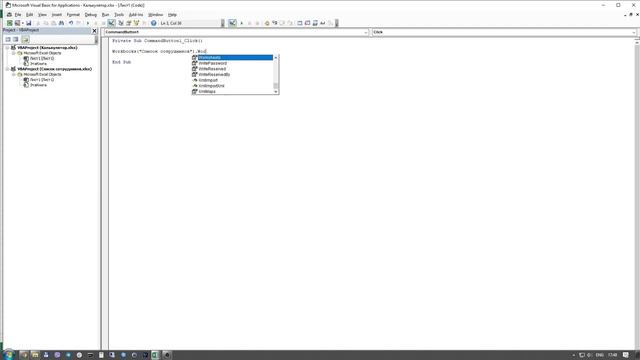Collapse first Microsoft Excel Objects folder
640x360 pixels.
(13, 53)
